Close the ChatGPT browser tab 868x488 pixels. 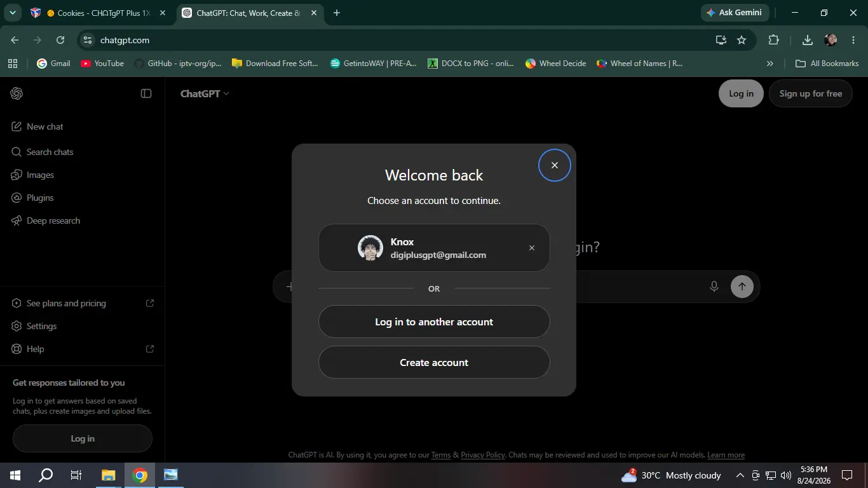tap(314, 13)
